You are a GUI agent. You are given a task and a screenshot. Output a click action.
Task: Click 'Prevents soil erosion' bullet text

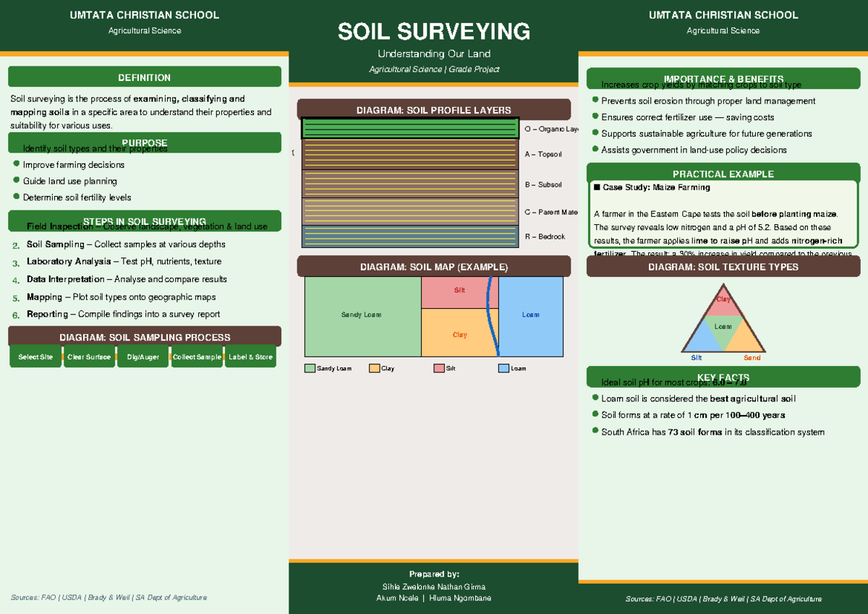point(708,101)
